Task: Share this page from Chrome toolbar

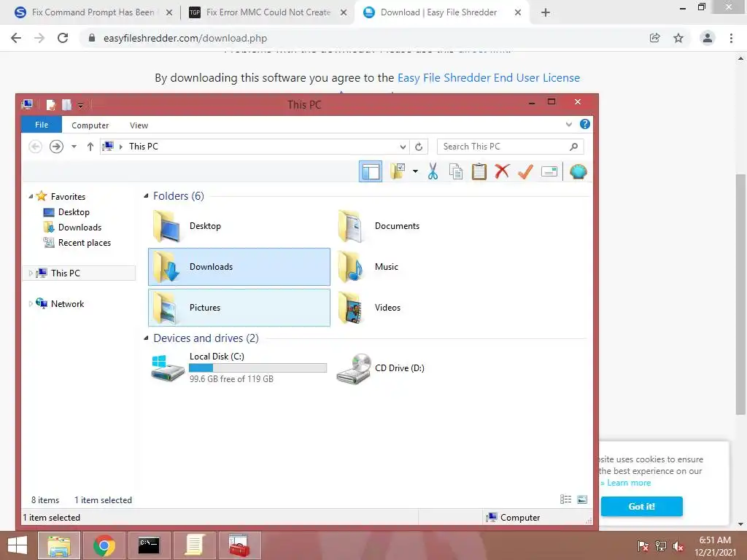Action: click(655, 38)
